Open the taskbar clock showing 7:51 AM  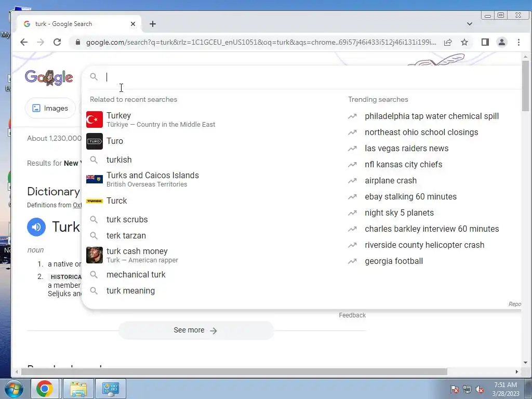click(506, 389)
